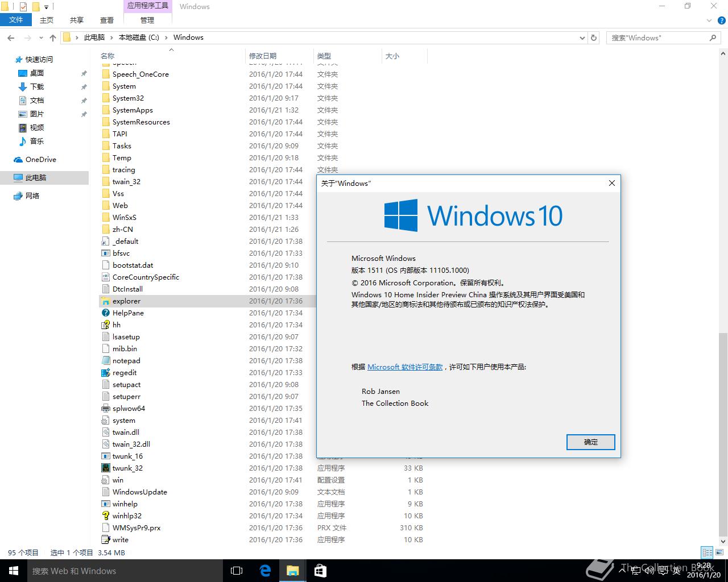
Task: Open recent locations dropdown arrow
Action: pos(41,38)
